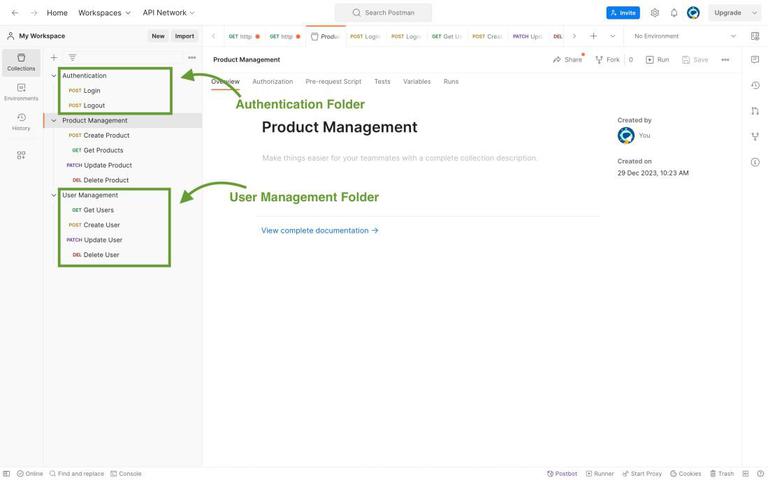Image resolution: width=768 pixels, height=480 pixels.
Task: Click the Search Postman field
Action: click(383, 13)
